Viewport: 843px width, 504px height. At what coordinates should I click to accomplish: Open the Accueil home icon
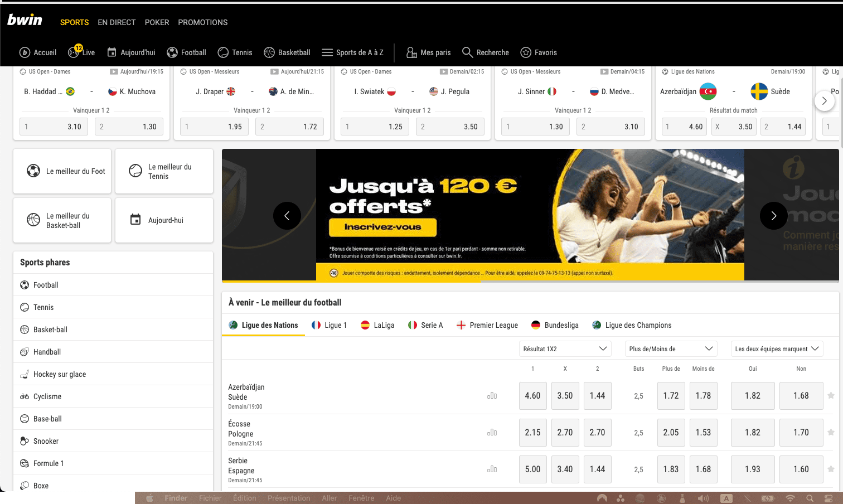[25, 52]
